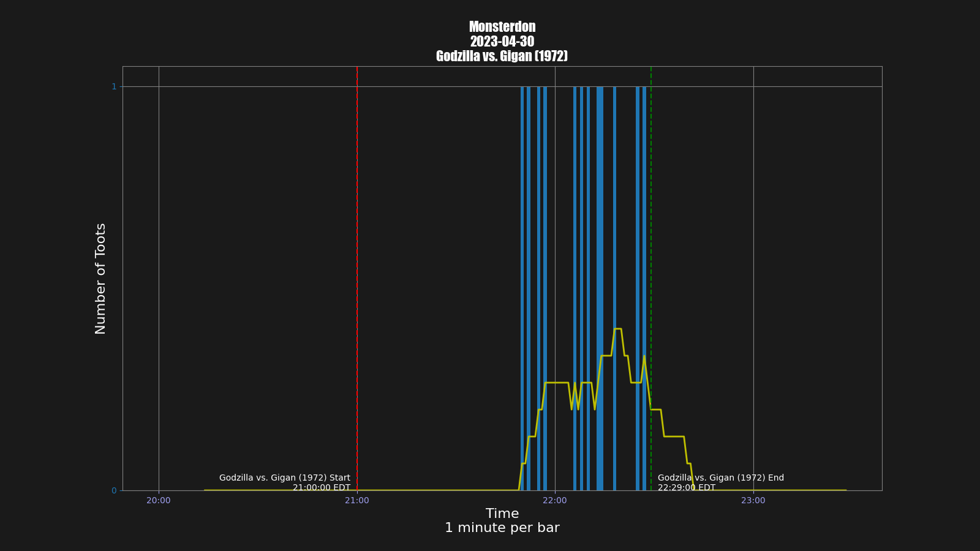Click the 21:00 x-axis tick label

click(x=357, y=500)
